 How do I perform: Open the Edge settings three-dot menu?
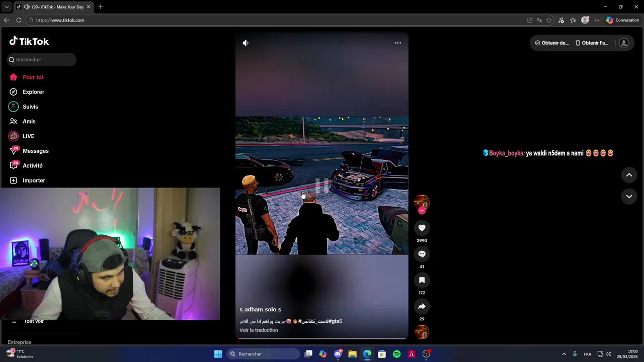[x=597, y=20]
